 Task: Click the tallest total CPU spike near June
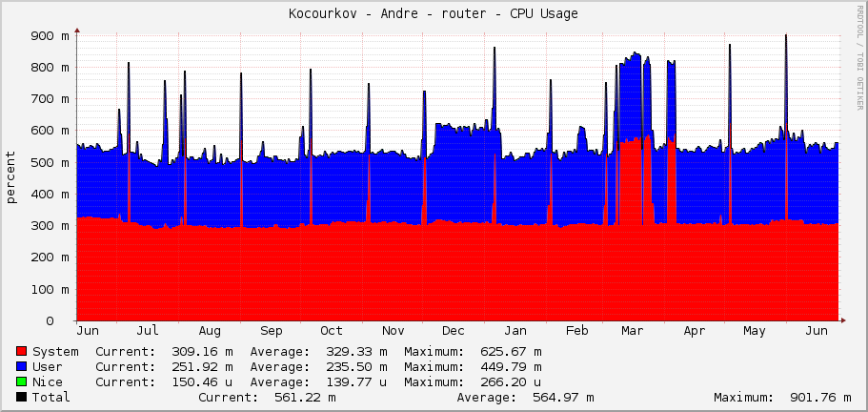coord(786,83)
